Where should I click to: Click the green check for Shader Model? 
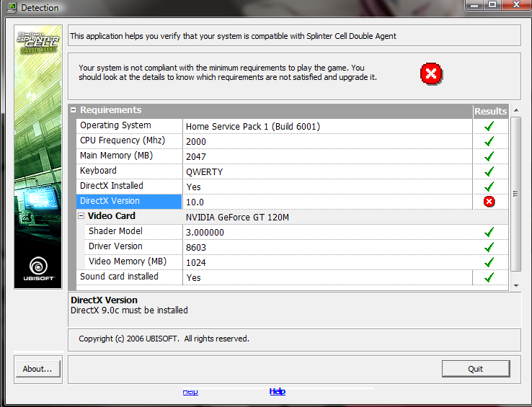(x=489, y=232)
